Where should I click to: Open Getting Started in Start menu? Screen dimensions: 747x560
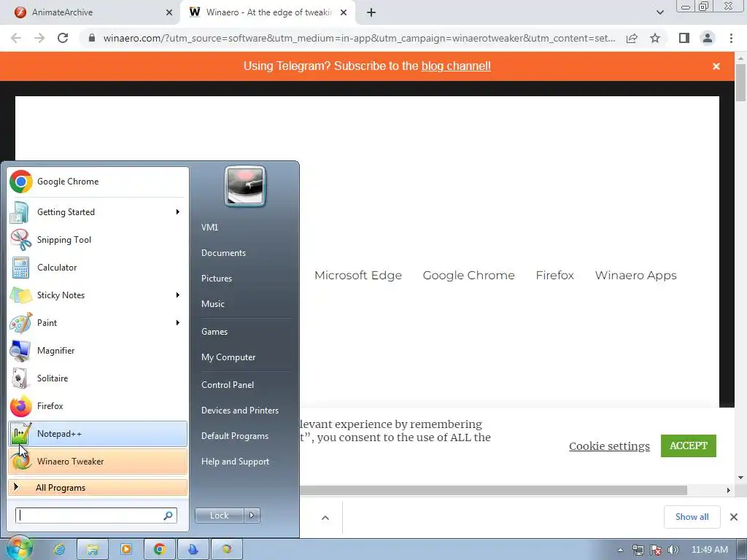coord(98,212)
